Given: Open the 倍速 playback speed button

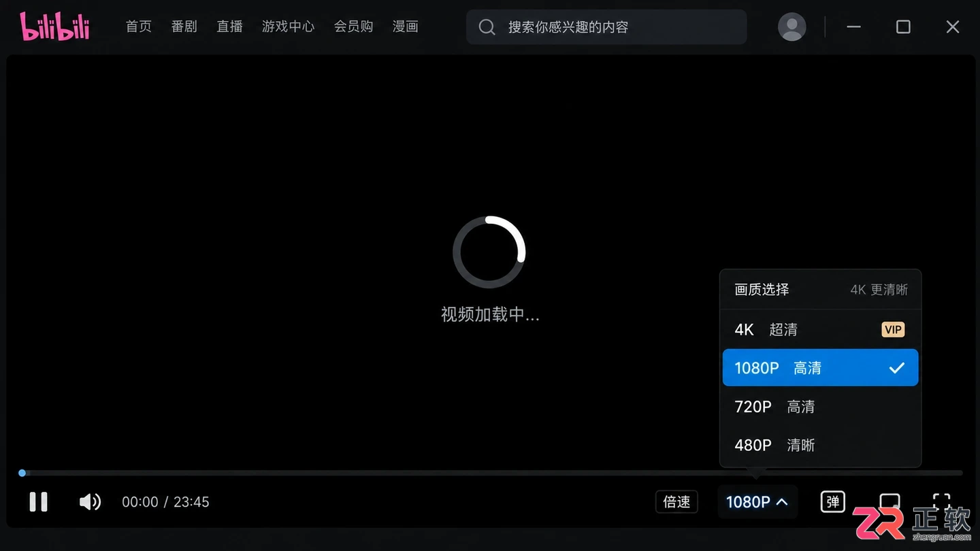Looking at the screenshot, I should 676,502.
